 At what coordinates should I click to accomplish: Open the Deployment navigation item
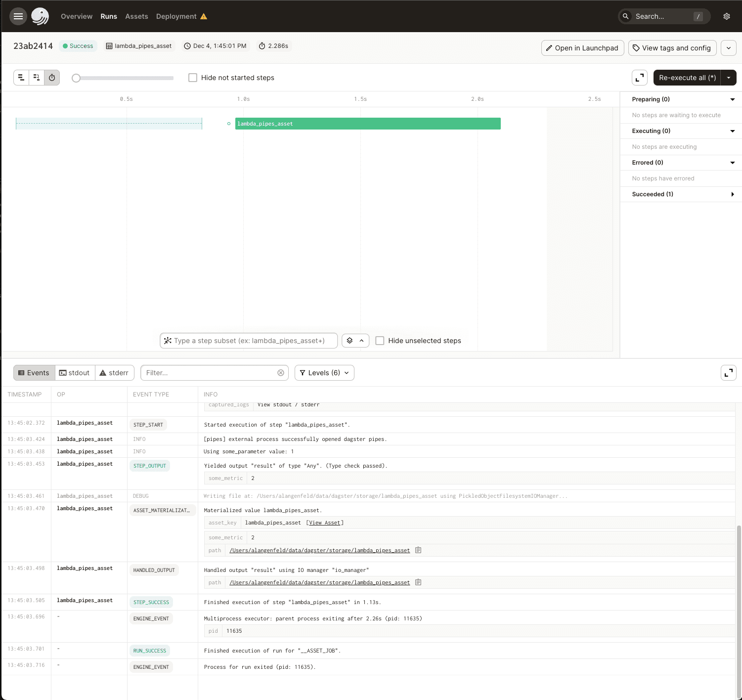176,16
